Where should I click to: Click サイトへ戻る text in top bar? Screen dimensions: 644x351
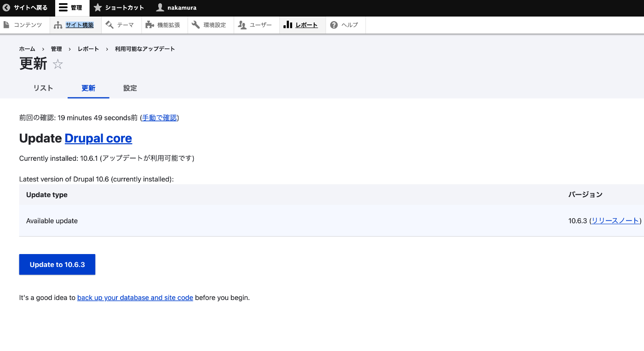(31, 8)
